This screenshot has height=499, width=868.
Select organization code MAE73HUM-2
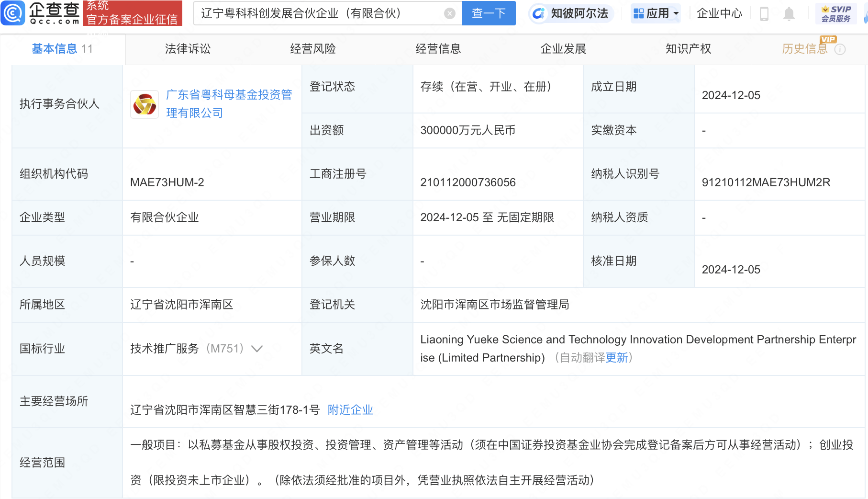pyautogui.click(x=167, y=182)
